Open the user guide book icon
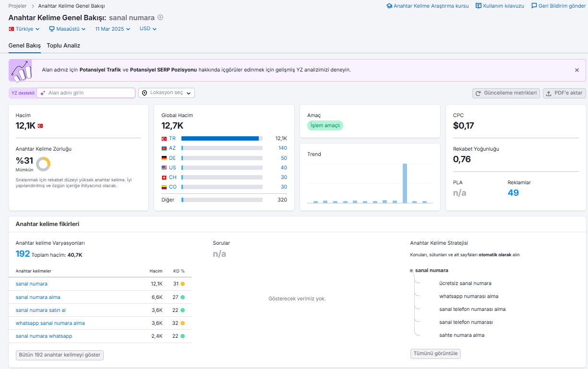 click(x=479, y=6)
